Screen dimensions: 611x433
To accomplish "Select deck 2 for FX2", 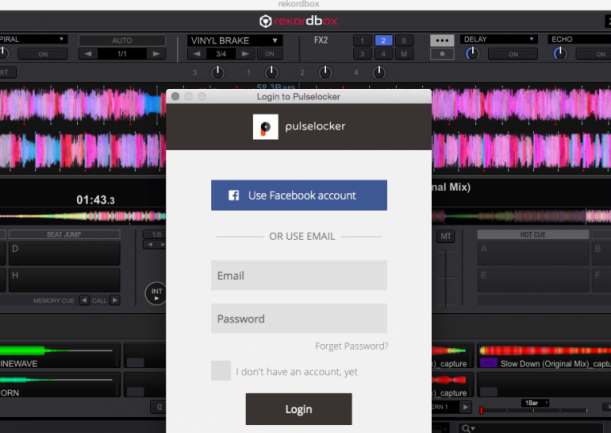I will [x=382, y=40].
